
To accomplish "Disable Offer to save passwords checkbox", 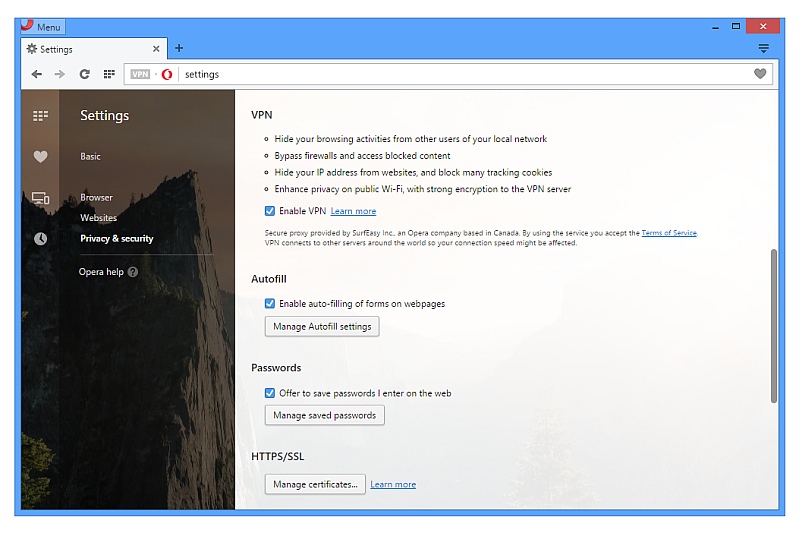I will coord(270,393).
